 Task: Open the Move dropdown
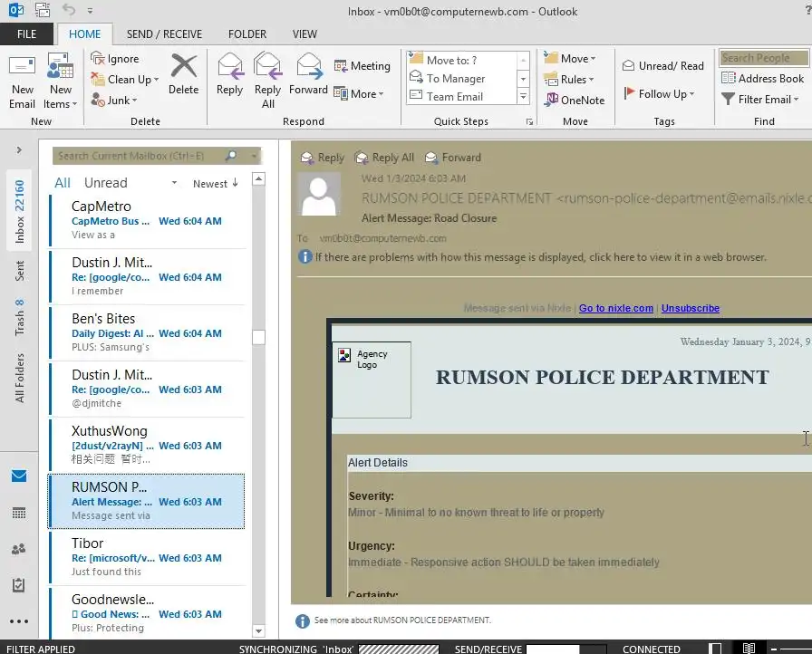pos(570,59)
